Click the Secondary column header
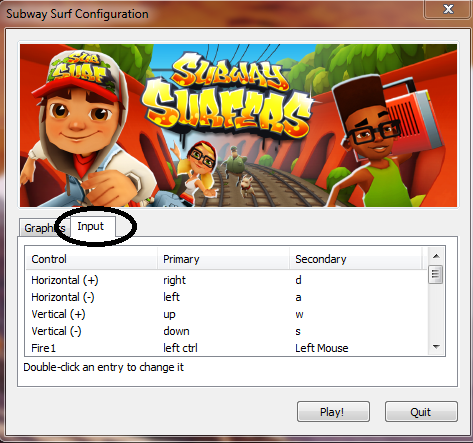 coord(355,259)
